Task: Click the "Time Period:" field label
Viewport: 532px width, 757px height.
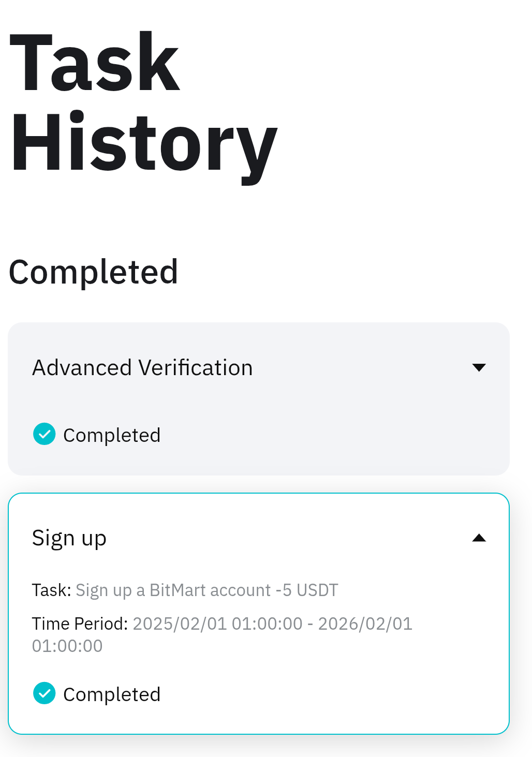Action: (x=80, y=624)
